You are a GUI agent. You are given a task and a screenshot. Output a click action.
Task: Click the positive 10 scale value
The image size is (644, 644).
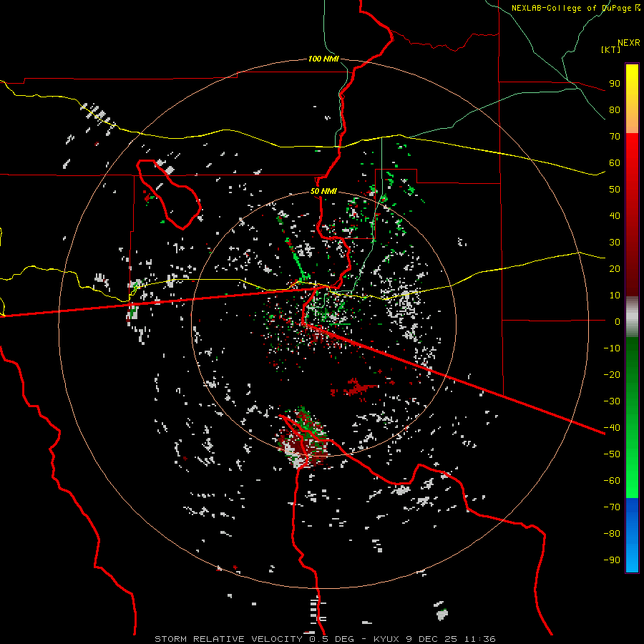(x=615, y=296)
